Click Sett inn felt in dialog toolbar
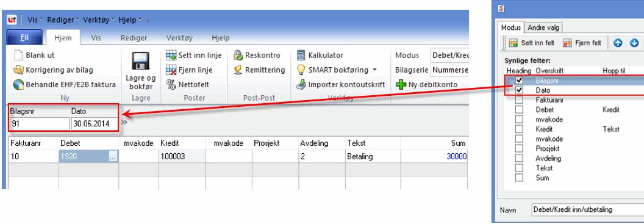 click(531, 43)
